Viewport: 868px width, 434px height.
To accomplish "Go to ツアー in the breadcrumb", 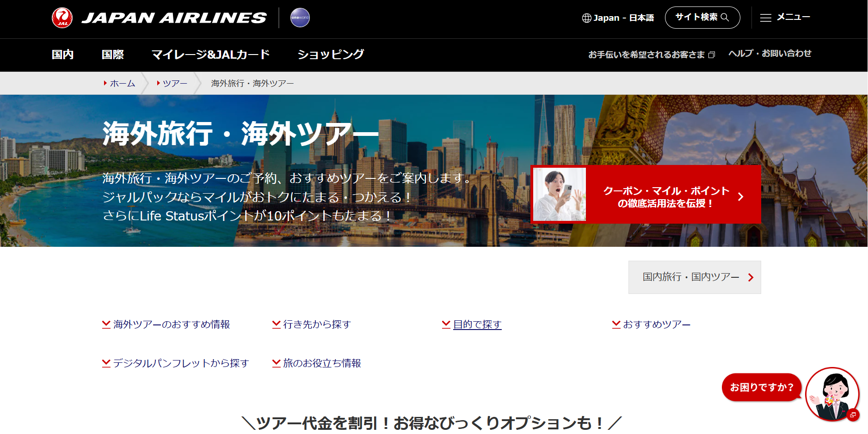I will pyautogui.click(x=174, y=84).
